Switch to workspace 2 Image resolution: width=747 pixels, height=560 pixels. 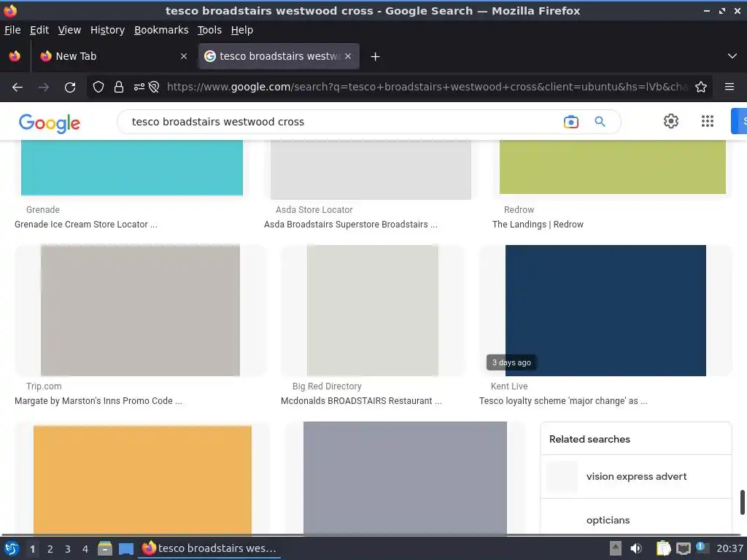pos(50,549)
